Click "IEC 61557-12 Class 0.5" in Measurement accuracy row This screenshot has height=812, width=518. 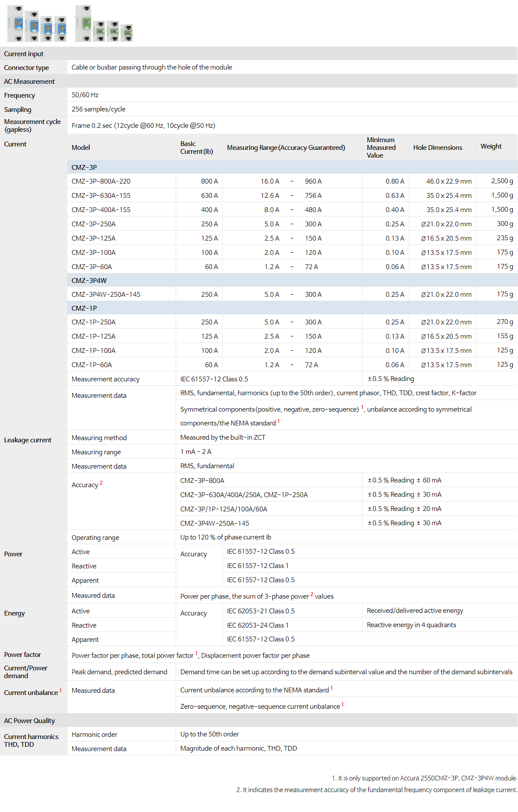pos(214,379)
